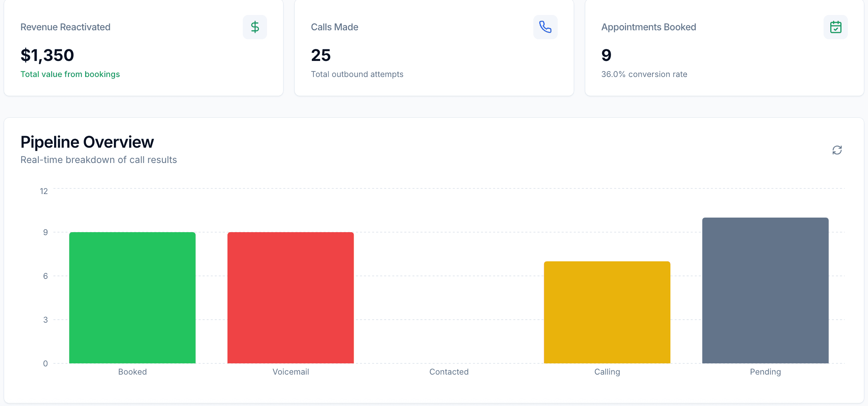Toggle the Voicemail category visibility

coord(291,372)
